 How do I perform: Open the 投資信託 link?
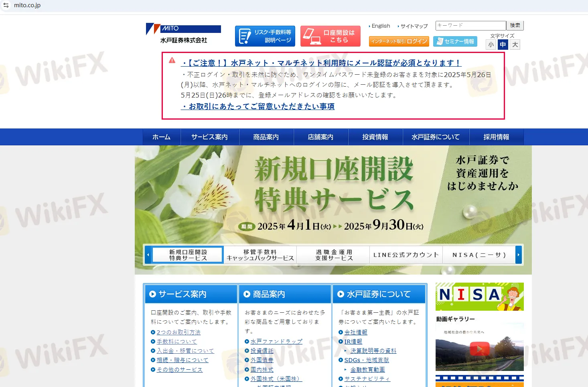[x=262, y=351]
